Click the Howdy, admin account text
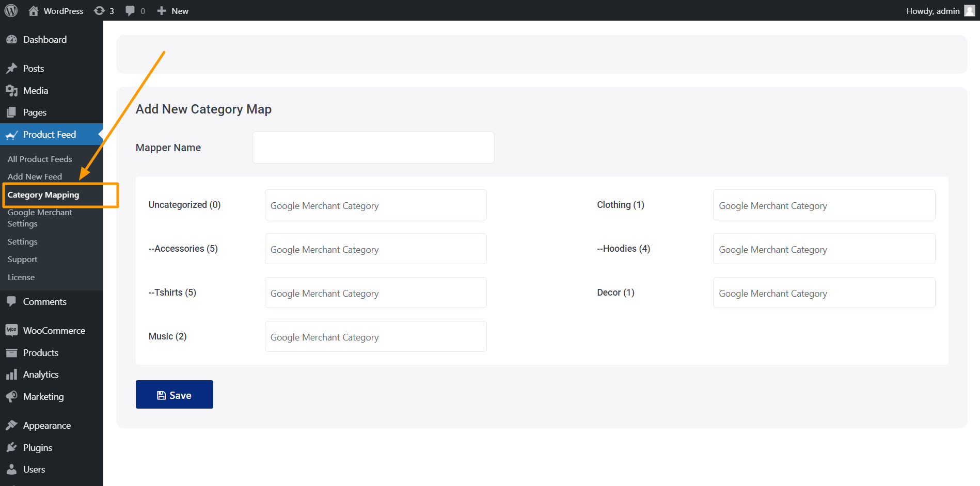The image size is (980, 486). [x=933, y=11]
